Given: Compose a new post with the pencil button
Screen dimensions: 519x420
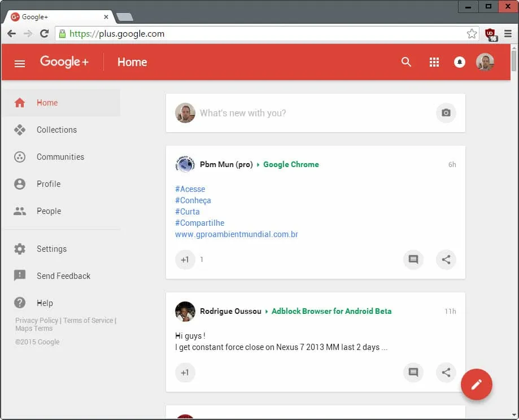Looking at the screenshot, I should point(476,384).
